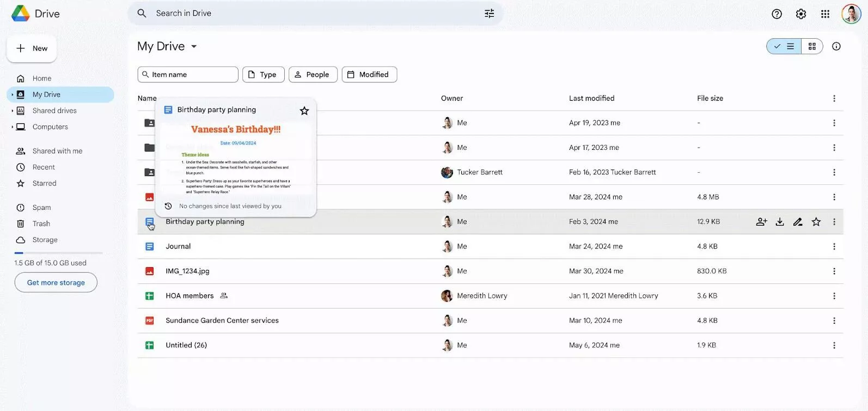Viewport: 868px width, 411px height.
Task: Click Get more storage button
Action: coord(56,282)
